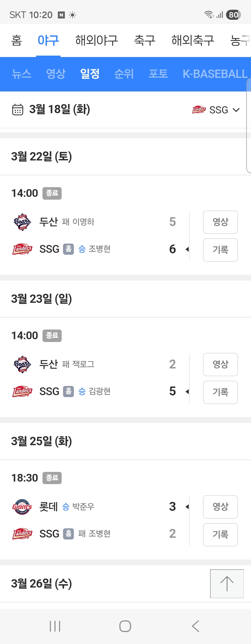
Task: Tap Android back navigation icon
Action: pos(195,626)
